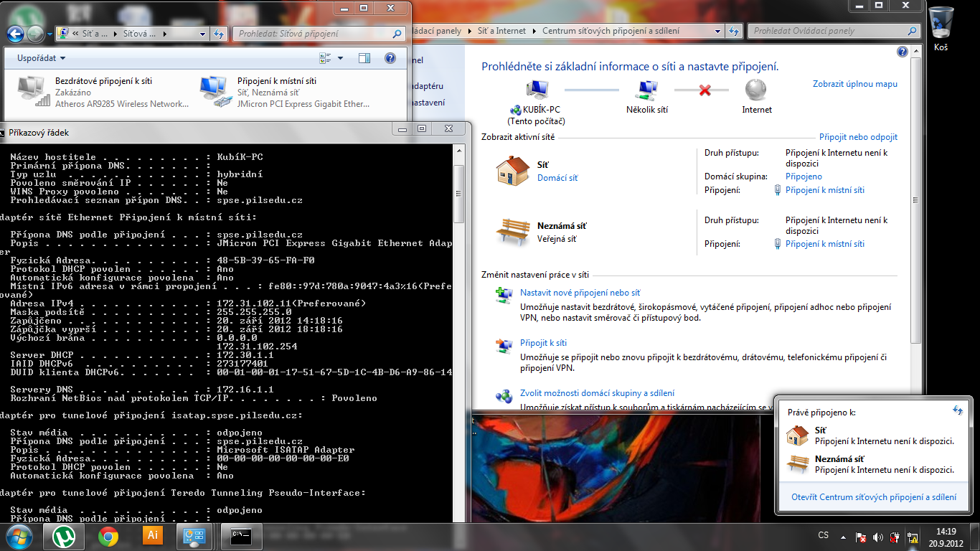Click Připojení k místní síti link under Neznámá síť

(x=825, y=244)
